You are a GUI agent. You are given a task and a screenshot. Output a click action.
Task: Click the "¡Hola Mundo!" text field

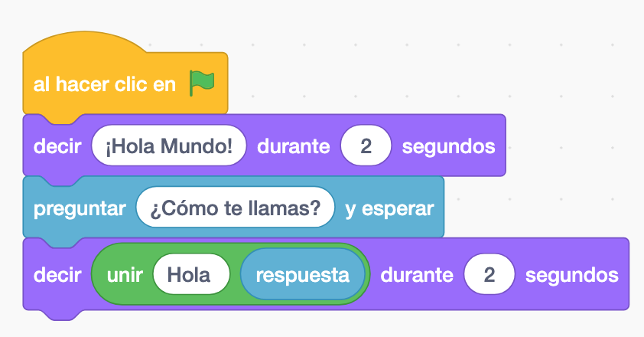(169, 146)
